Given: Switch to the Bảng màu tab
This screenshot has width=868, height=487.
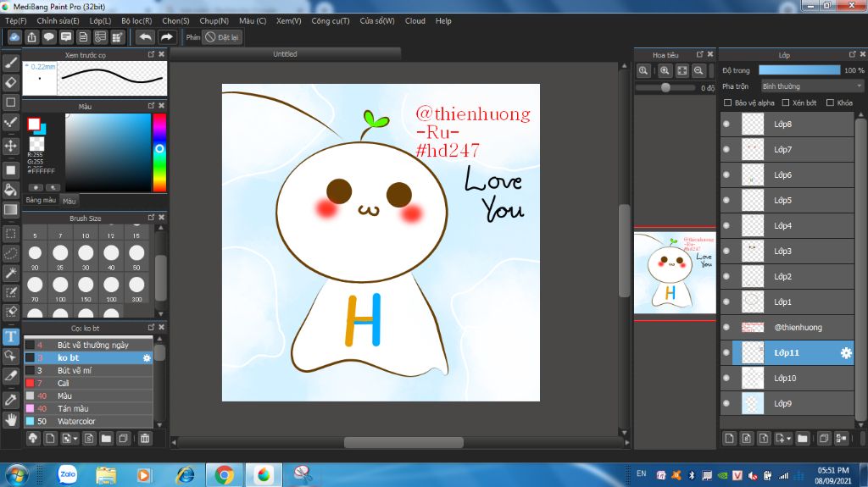Looking at the screenshot, I should tap(41, 201).
